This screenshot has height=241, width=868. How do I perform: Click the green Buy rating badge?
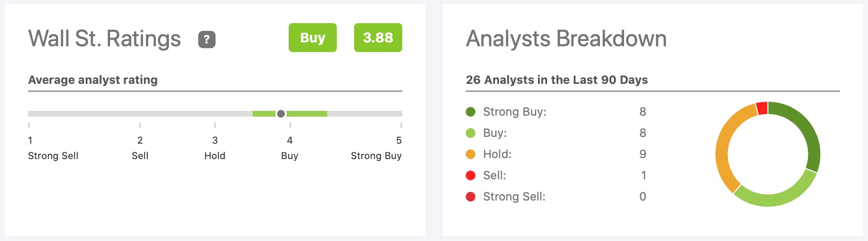coord(313,38)
